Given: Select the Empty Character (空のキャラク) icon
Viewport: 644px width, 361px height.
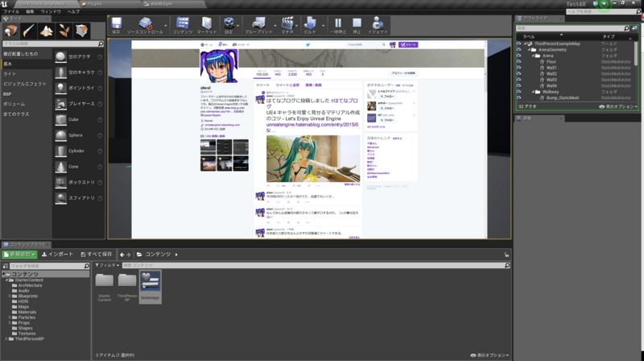Looking at the screenshot, I should tap(61, 73).
